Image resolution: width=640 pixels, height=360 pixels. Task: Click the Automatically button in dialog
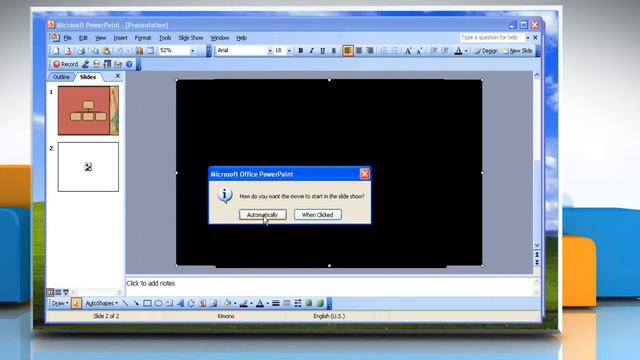point(262,215)
